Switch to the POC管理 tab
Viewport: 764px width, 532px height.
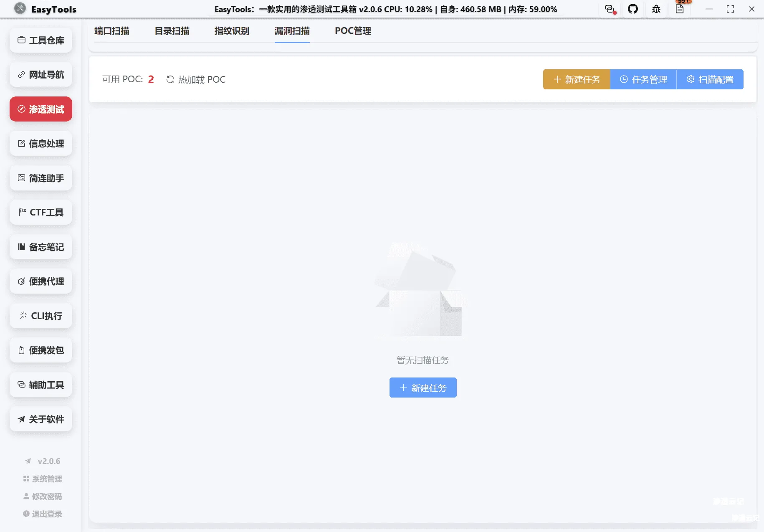[x=352, y=31]
